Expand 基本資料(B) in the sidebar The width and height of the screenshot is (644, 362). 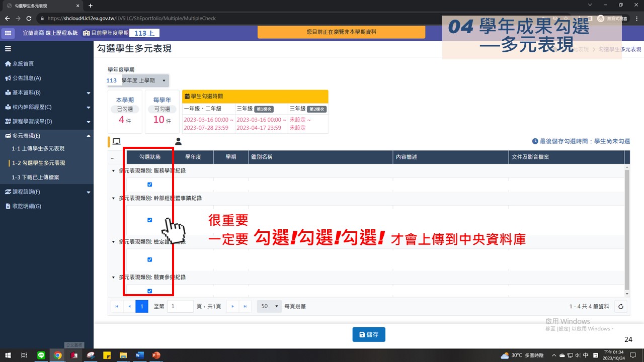(47, 93)
